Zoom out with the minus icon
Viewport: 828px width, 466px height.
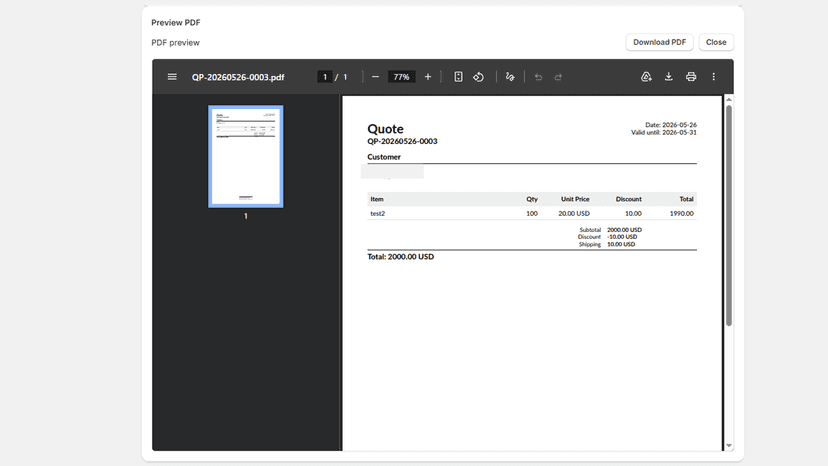tap(375, 77)
